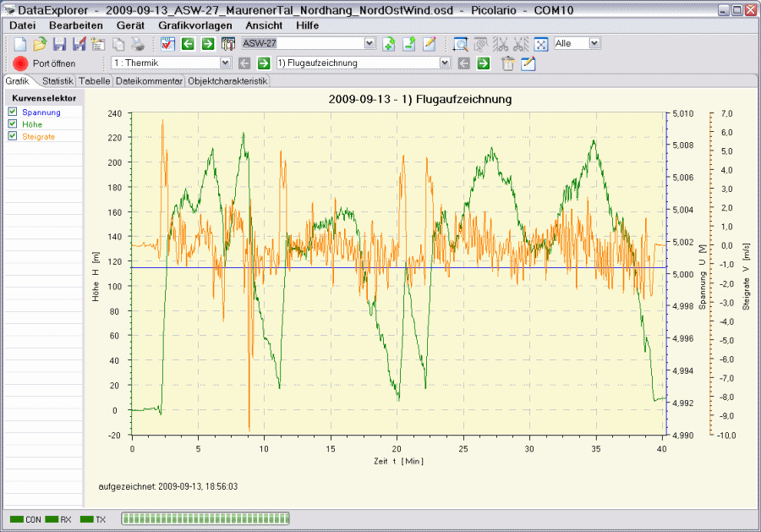Click the fit-to-window icon beside Alle
761x532 pixels.
(541, 44)
